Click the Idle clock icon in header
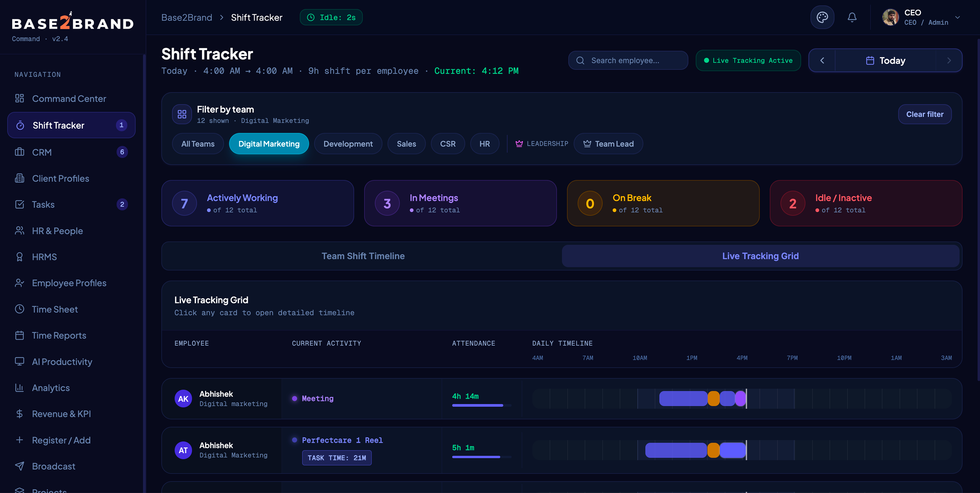980x493 pixels. point(310,18)
